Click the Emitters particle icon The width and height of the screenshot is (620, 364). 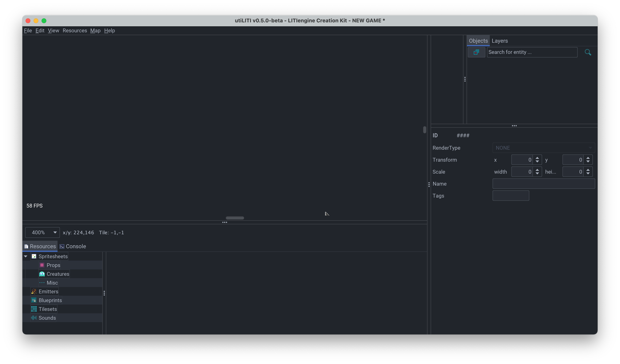[x=34, y=292]
